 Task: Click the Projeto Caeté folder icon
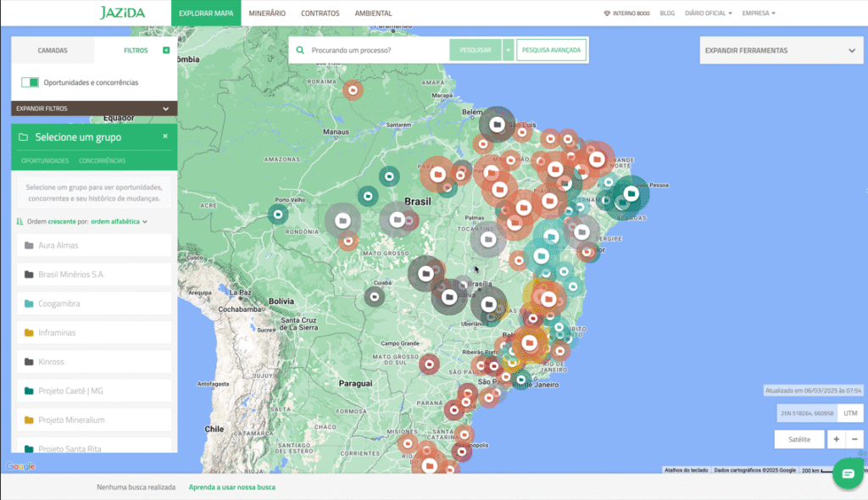[29, 391]
